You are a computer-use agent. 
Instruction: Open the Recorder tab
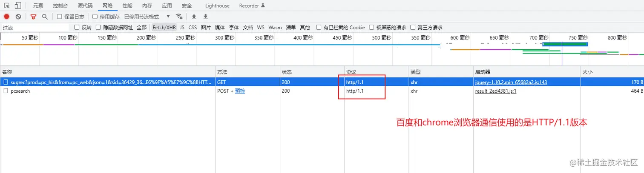point(252,6)
